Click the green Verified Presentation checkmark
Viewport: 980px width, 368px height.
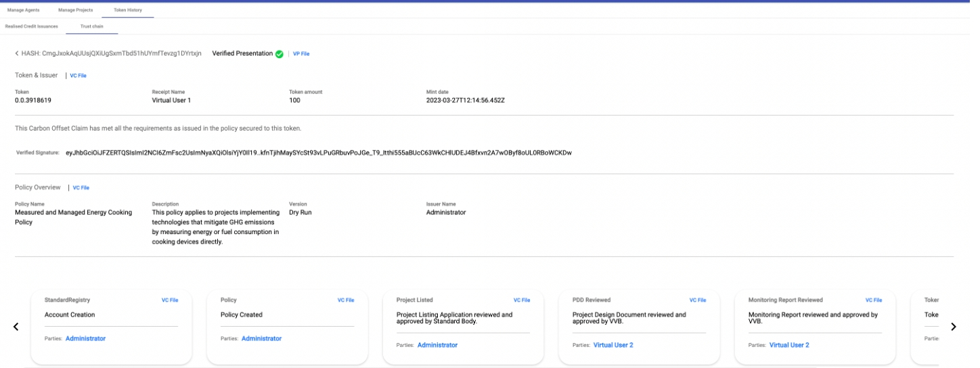(x=279, y=54)
